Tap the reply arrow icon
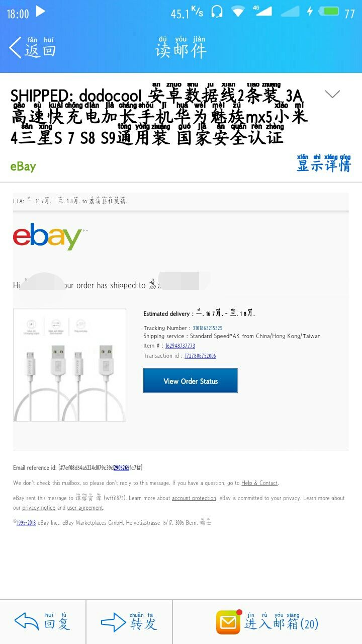Viewport: 362px width, 644px height. (x=27, y=622)
